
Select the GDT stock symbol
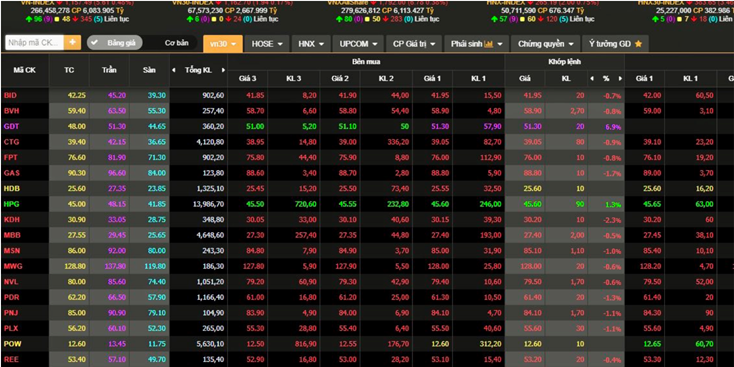click(11, 126)
